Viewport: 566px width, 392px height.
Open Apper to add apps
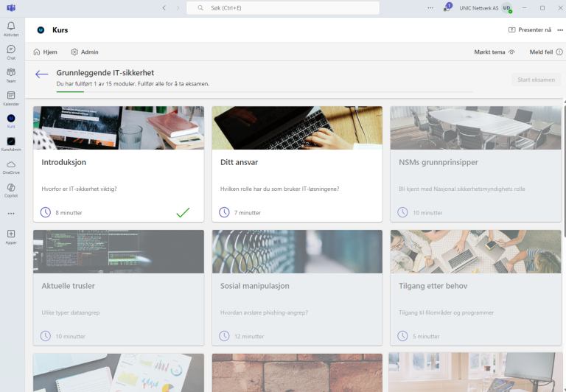[11, 237]
